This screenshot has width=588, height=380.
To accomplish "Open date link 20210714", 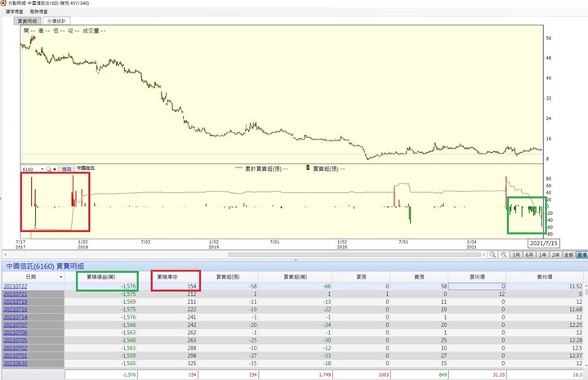I will 16,317.
